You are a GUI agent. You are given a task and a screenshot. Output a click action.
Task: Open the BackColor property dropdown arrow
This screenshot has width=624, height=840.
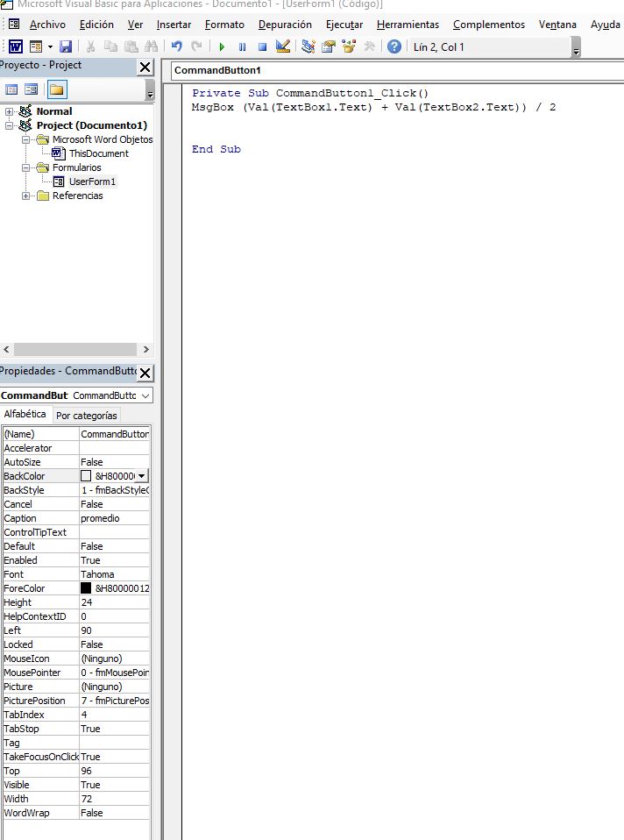coord(142,476)
